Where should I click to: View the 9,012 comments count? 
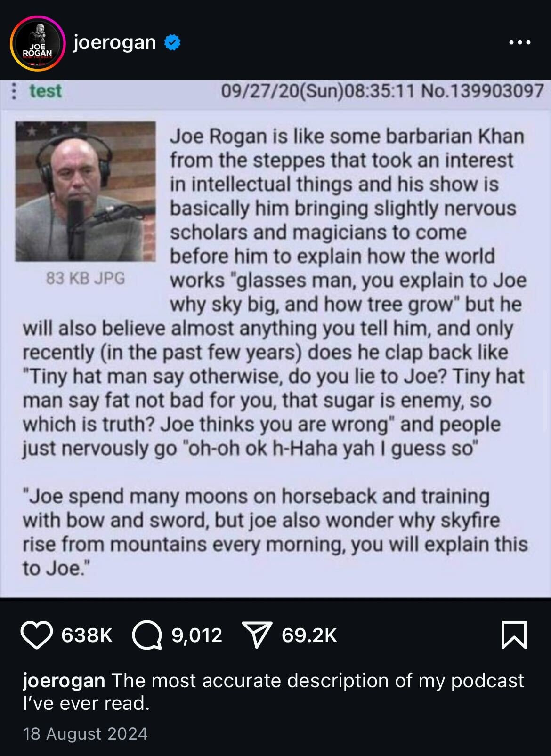197,635
